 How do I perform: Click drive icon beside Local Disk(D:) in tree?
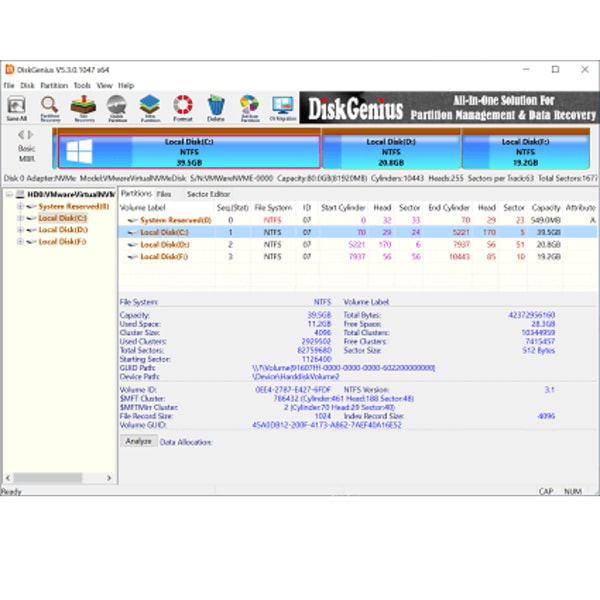coord(31,230)
